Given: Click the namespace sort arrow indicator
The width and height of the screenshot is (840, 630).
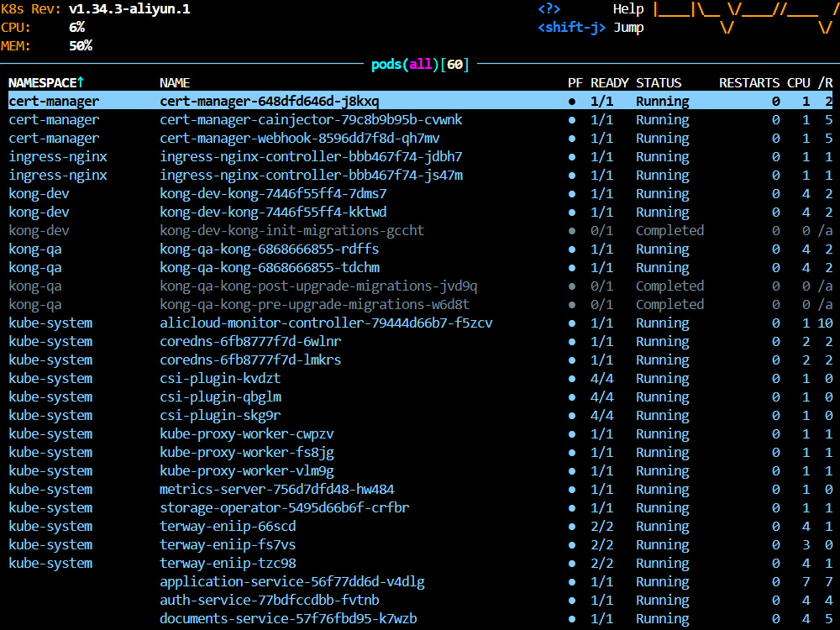Looking at the screenshot, I should point(81,82).
